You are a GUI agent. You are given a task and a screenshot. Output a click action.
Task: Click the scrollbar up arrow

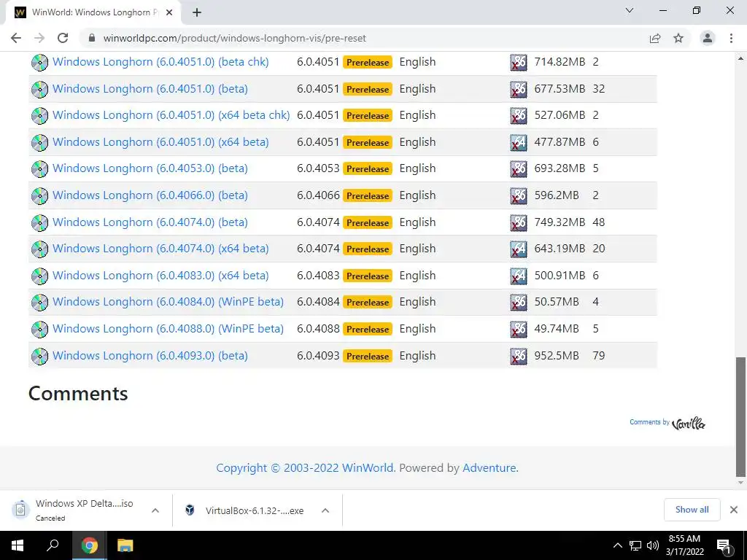click(x=740, y=58)
